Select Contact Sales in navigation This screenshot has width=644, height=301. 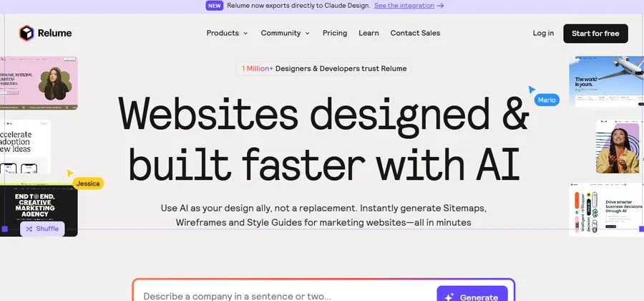(415, 33)
